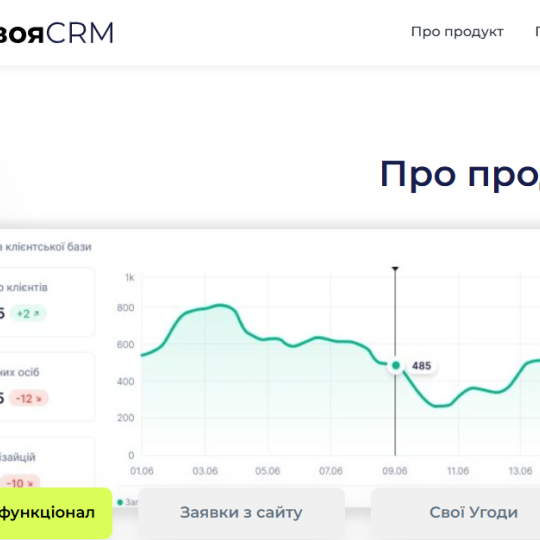540x540 pixels.
Task: Click the Про продукт page heading
Action: (460, 174)
